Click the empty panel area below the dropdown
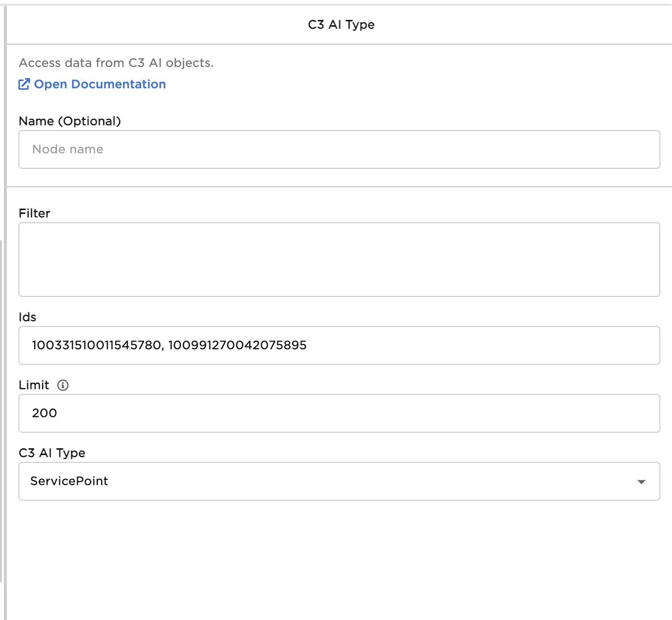This screenshot has width=672, height=620. pos(339,558)
